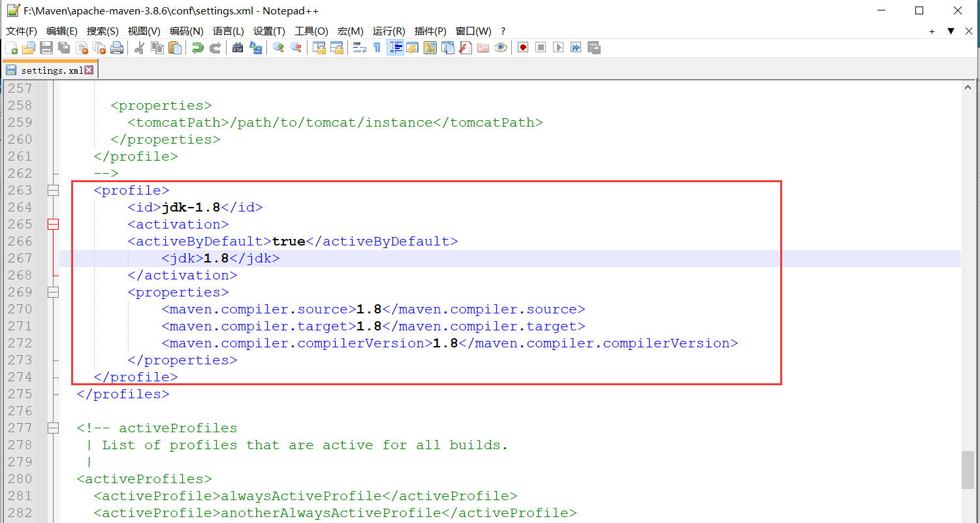Screen dimensions: 980x523
Task: Toggle word wrap in toolbar
Action: pos(360,48)
